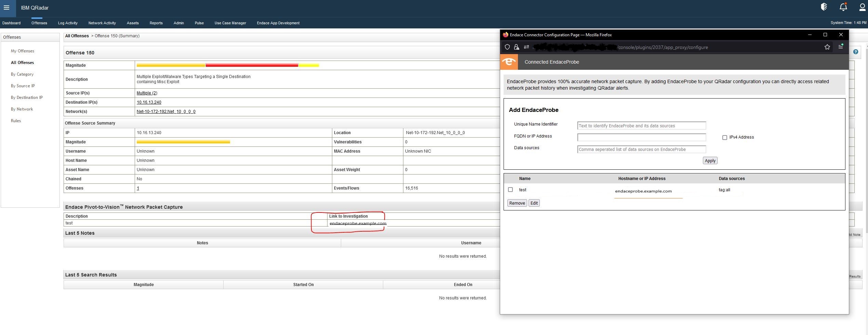Click Firefox tracking protection shield icon
Screen dimensions: 868x335
click(507, 47)
